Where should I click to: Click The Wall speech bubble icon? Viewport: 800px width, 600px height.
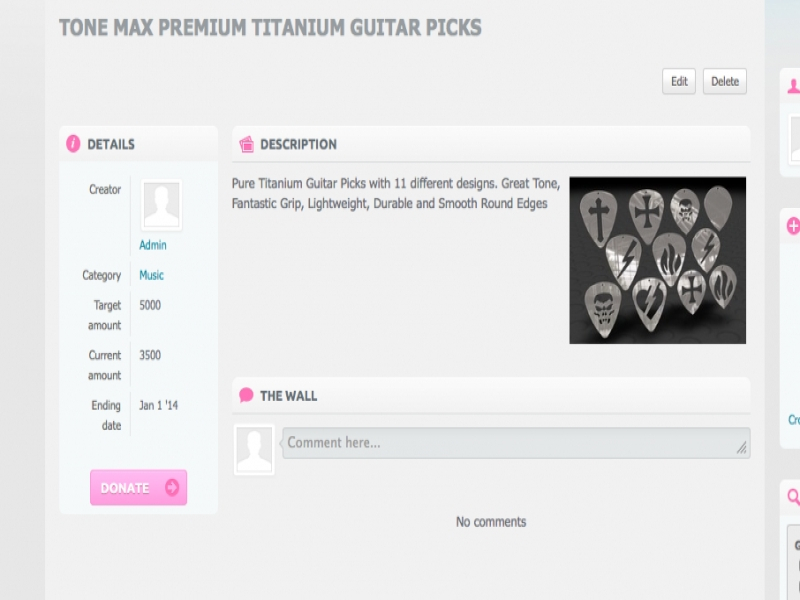[x=246, y=395]
